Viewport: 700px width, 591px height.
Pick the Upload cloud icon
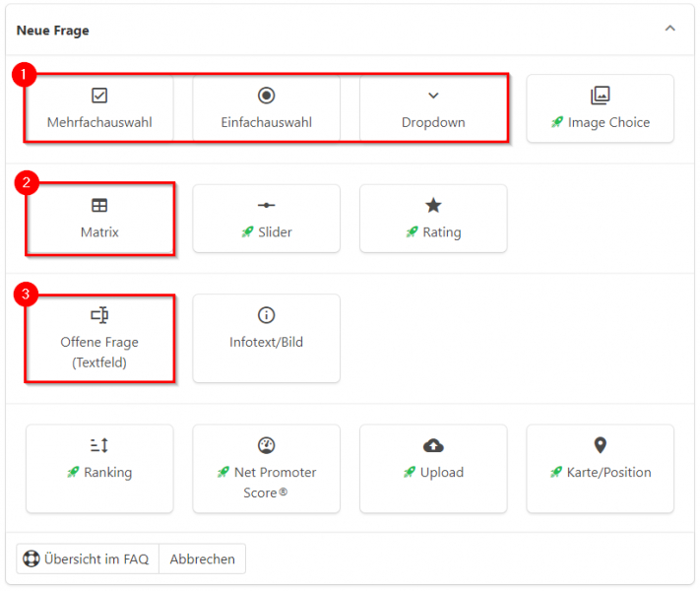click(x=433, y=445)
